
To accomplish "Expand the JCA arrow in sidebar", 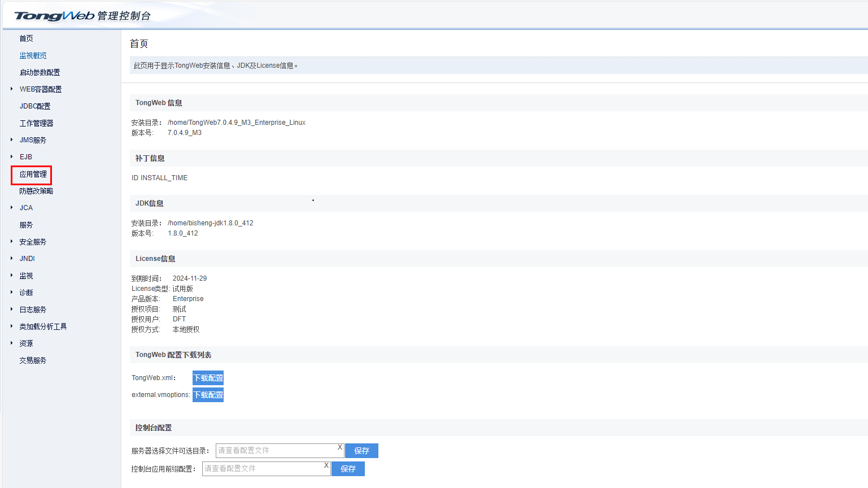I will (x=11, y=207).
